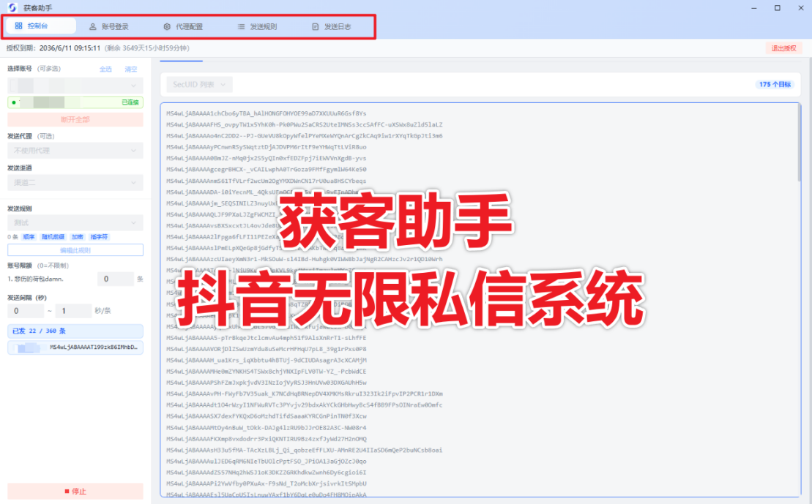Switch to the 控制台 tab
The height and width of the screenshot is (504, 812).
coord(40,26)
